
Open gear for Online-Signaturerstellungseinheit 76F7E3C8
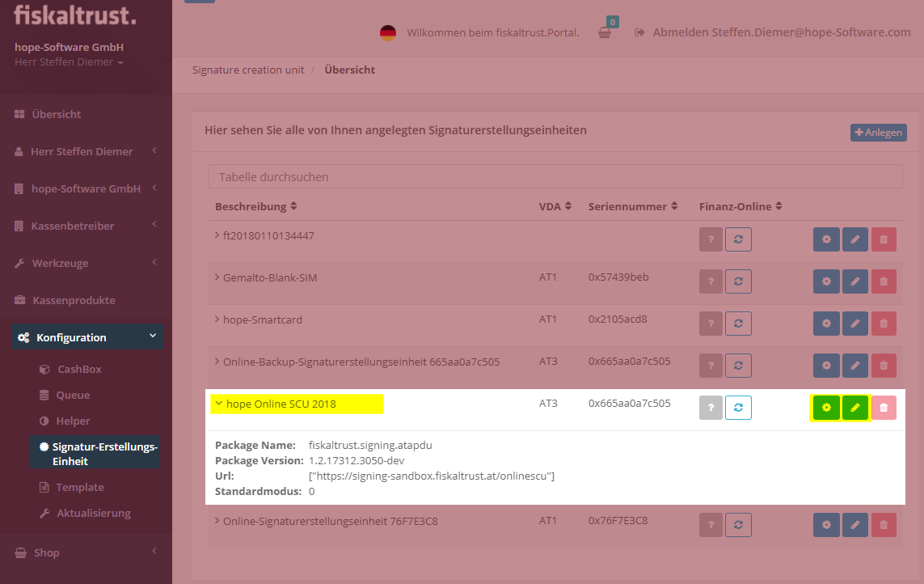826,525
